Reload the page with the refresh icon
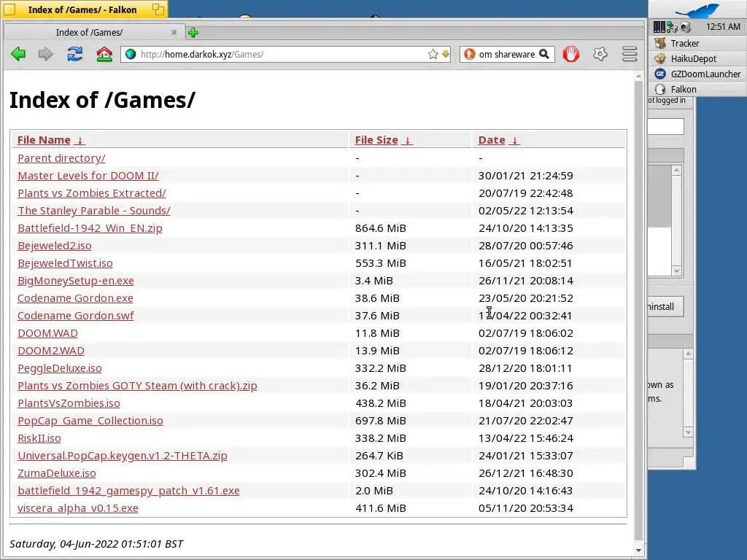This screenshot has height=560, width=747. pyautogui.click(x=75, y=54)
